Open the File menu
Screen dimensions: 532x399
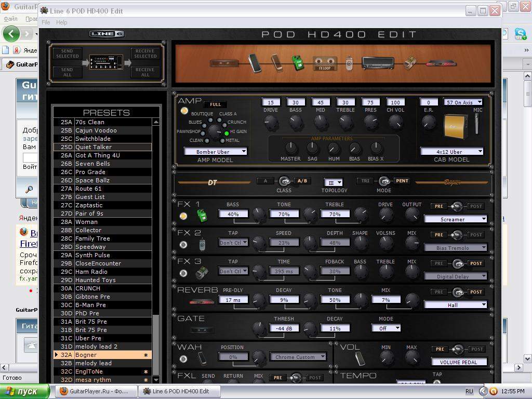(46, 22)
